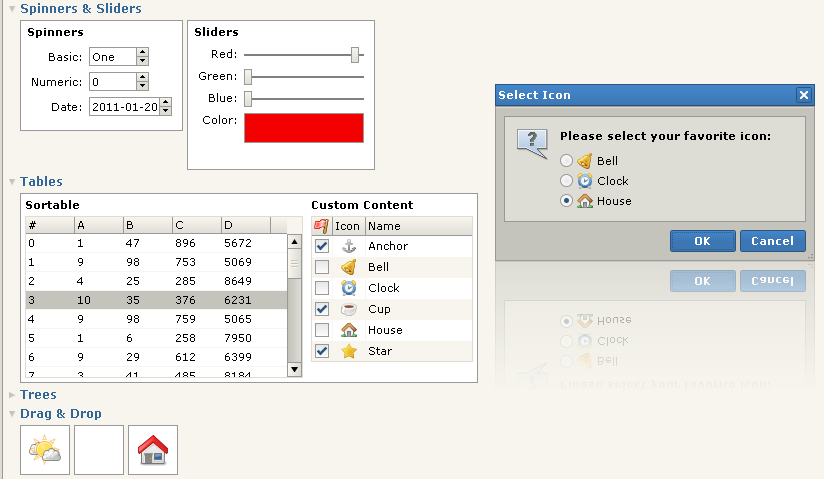Uncheck the Anchor row checkbox
The width and height of the screenshot is (824, 481).
[x=322, y=246]
